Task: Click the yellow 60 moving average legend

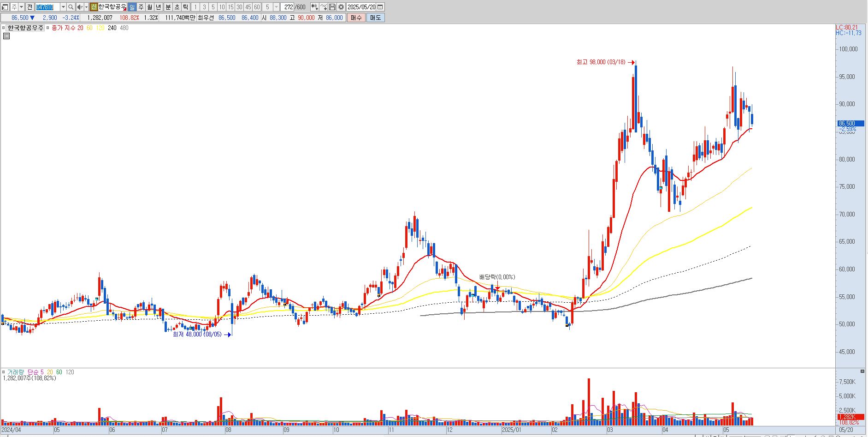Action: 89,28
